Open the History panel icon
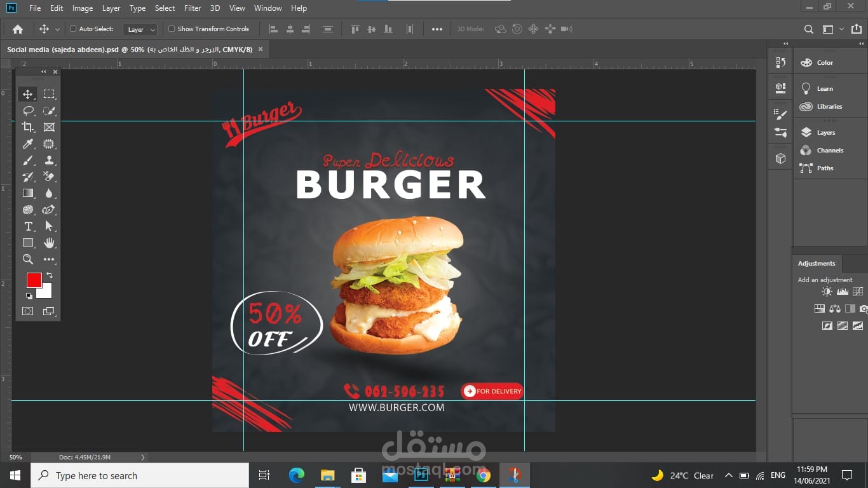Image resolution: width=868 pixels, height=488 pixels. click(x=781, y=62)
